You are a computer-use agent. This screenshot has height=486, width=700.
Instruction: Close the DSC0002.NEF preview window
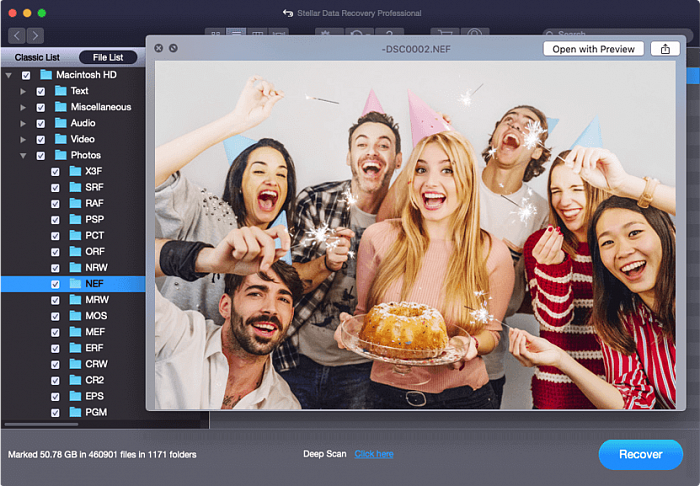point(158,48)
